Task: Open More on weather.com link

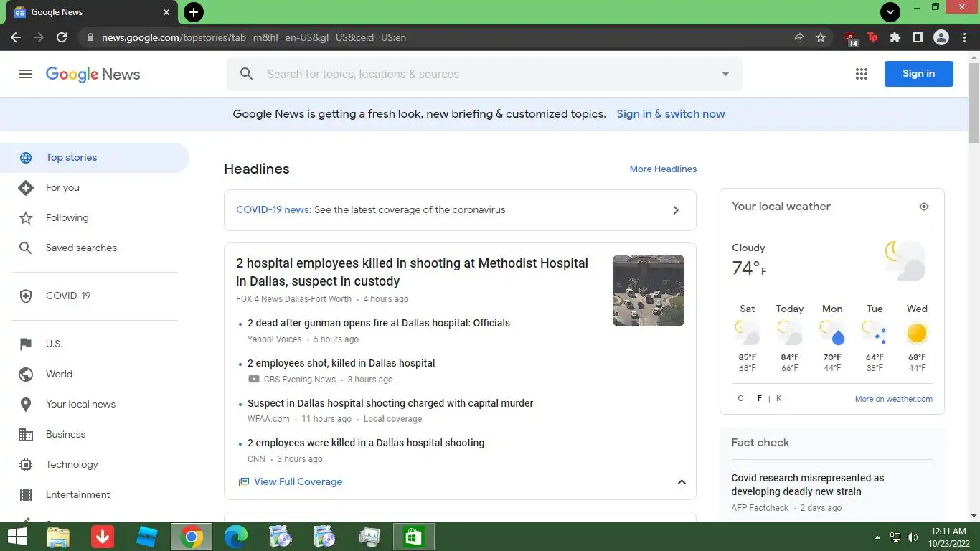Action: click(x=893, y=399)
